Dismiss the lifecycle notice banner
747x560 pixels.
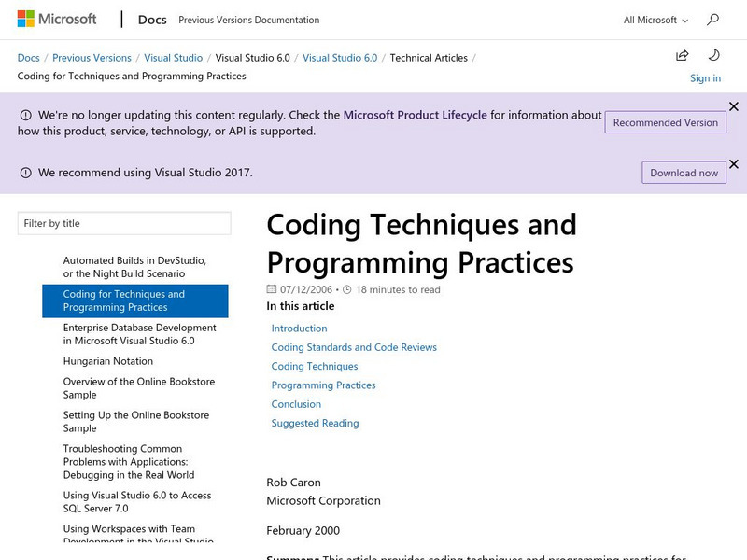point(734,106)
